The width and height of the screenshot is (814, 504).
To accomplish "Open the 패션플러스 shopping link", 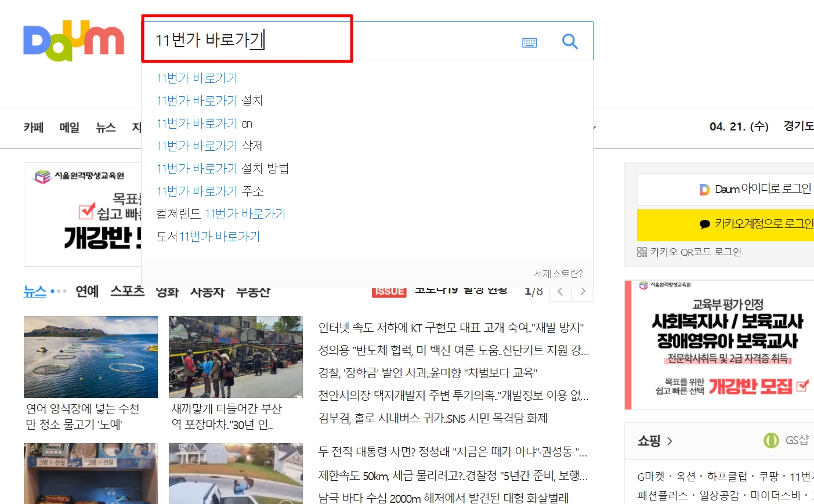I will click(x=663, y=495).
